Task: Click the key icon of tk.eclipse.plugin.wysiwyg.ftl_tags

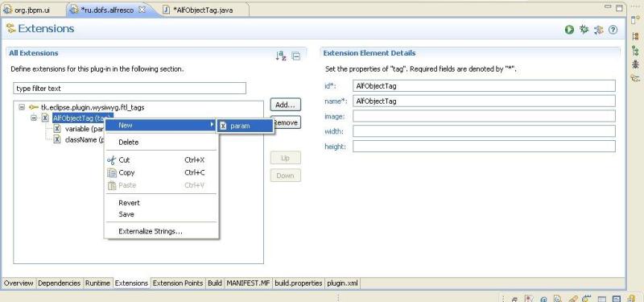Action: [x=34, y=107]
